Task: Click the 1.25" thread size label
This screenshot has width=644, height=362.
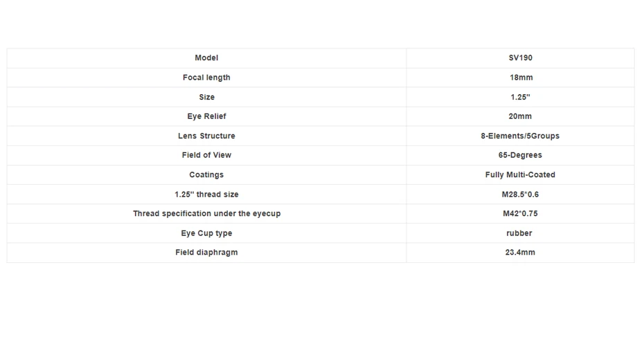Action: coord(206,194)
